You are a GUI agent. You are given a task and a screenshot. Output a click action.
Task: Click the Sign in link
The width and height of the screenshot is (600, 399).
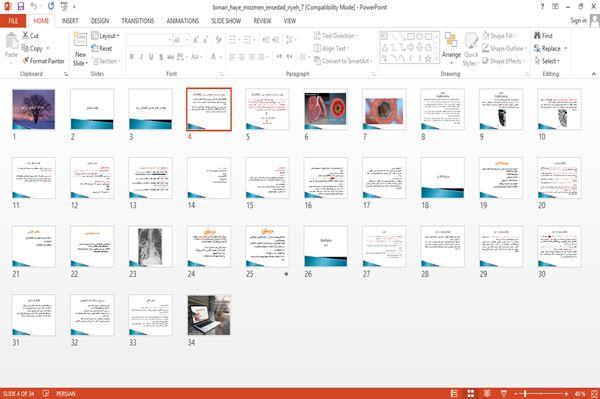tap(578, 21)
